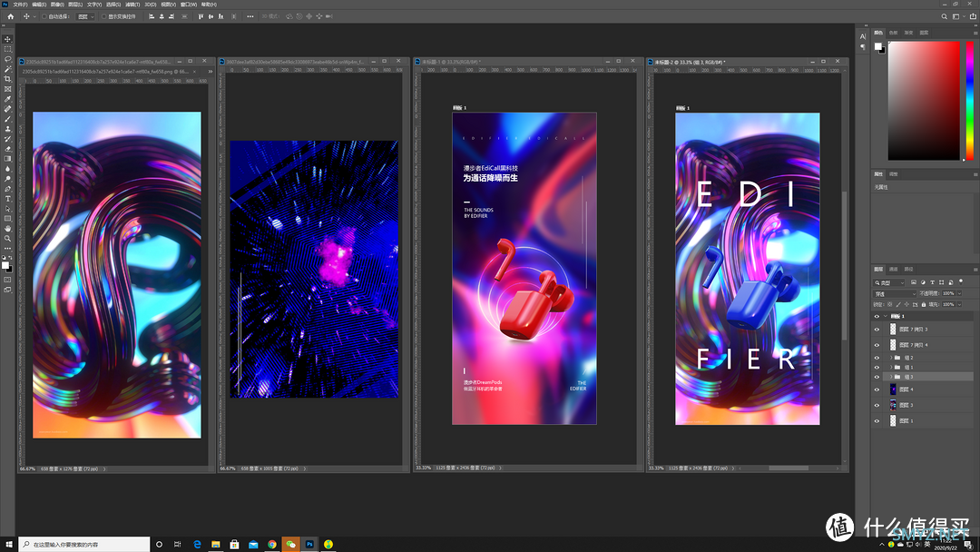Screen dimensions: 980x552
Task: Toggle Quick Mask mode icon
Action: (7, 280)
